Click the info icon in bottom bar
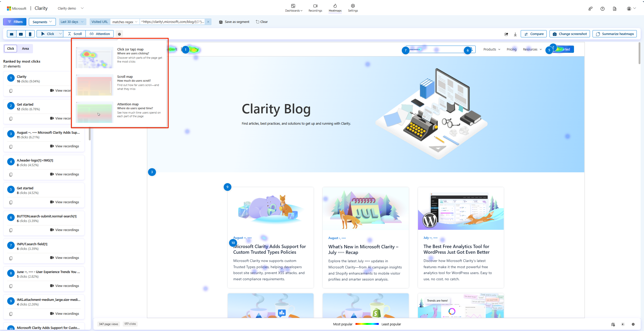 coord(633,324)
